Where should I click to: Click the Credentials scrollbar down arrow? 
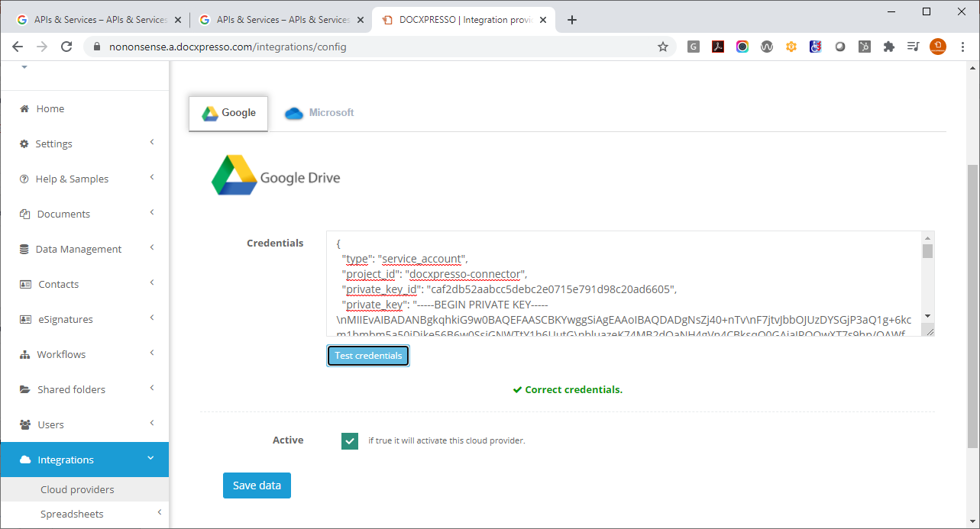928,316
